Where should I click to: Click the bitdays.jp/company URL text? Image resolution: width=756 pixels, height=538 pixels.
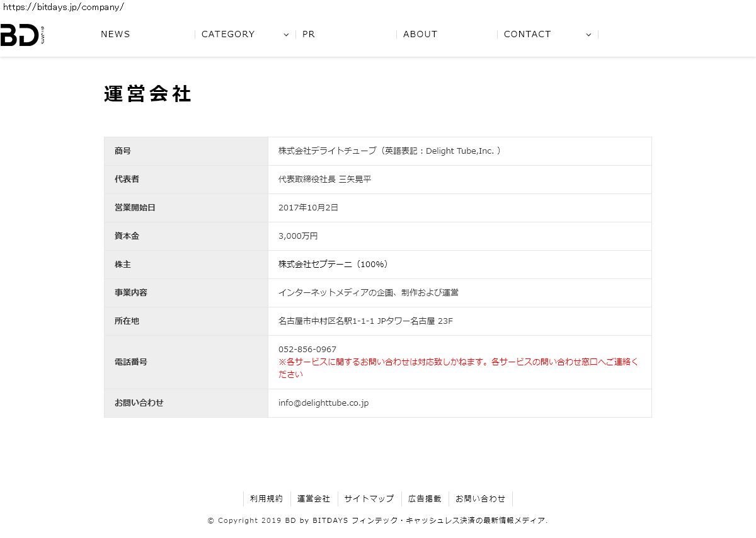[x=62, y=7]
